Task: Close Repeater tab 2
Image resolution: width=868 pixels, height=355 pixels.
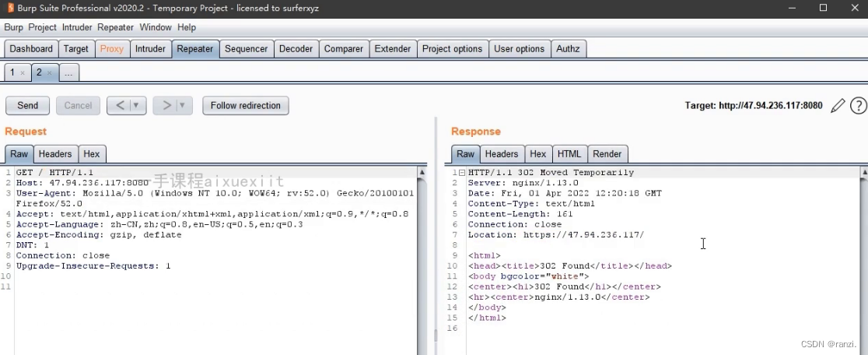Action: (49, 72)
